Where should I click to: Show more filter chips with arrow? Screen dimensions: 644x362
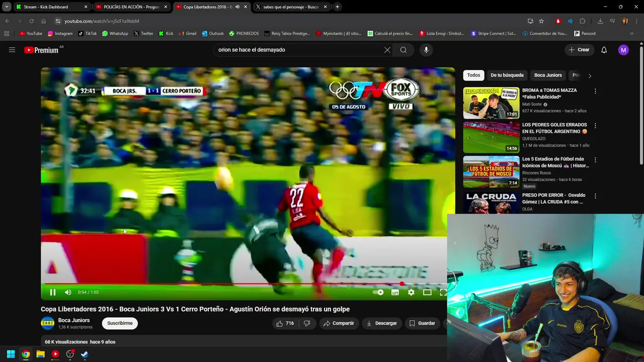(590, 76)
